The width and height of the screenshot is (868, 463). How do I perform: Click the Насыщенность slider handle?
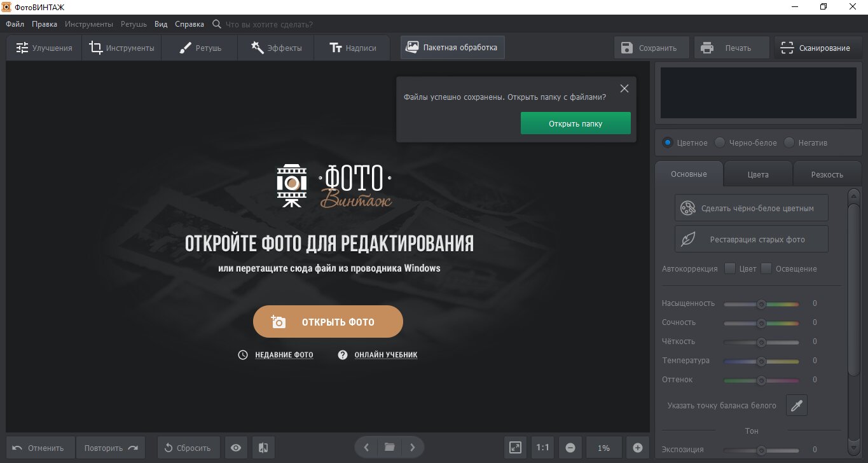coord(761,304)
